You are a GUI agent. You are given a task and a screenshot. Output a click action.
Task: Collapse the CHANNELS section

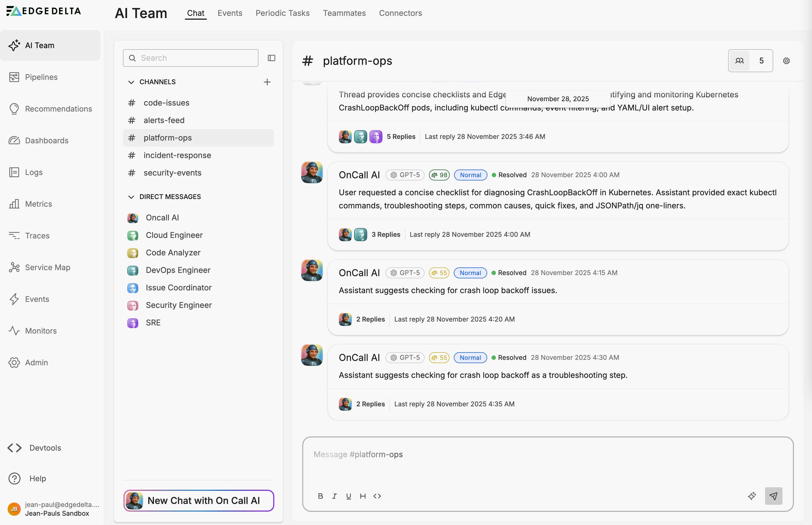coord(131,82)
